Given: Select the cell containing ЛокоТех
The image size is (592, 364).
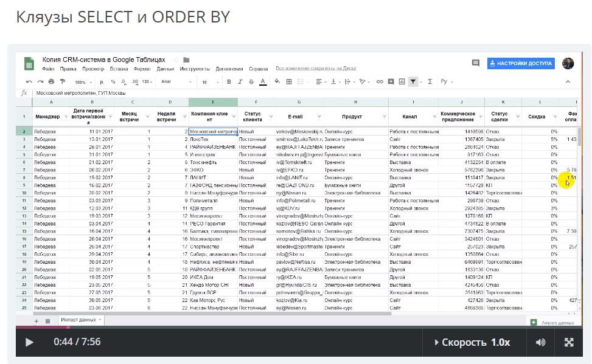Looking at the screenshot, I should [x=213, y=139].
